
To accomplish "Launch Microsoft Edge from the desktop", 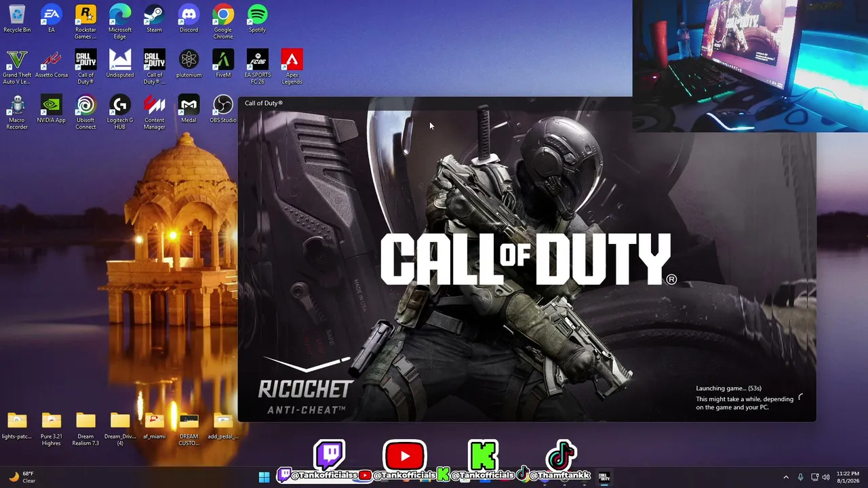I will tap(120, 22).
